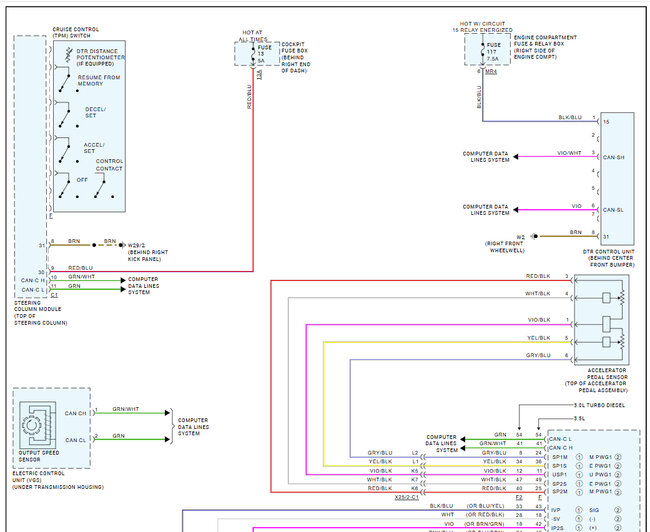This screenshot has height=532, width=650.
Task: Click the accelerator pedal sensor component box
Action: (x=601, y=320)
